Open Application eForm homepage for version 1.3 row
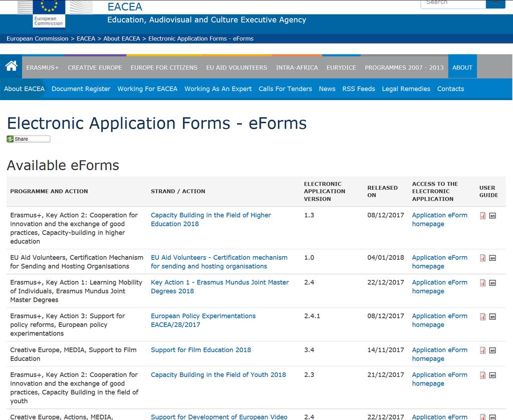 (x=439, y=219)
